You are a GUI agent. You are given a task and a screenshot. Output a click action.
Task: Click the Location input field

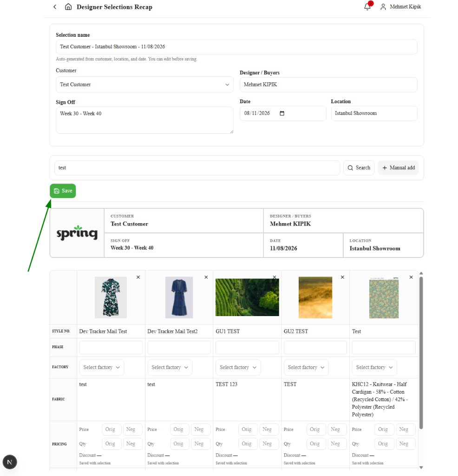pyautogui.click(x=374, y=113)
